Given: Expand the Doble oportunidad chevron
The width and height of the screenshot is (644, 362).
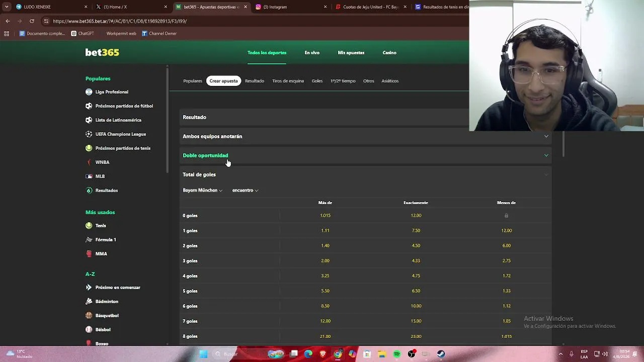Looking at the screenshot, I should tap(546, 155).
